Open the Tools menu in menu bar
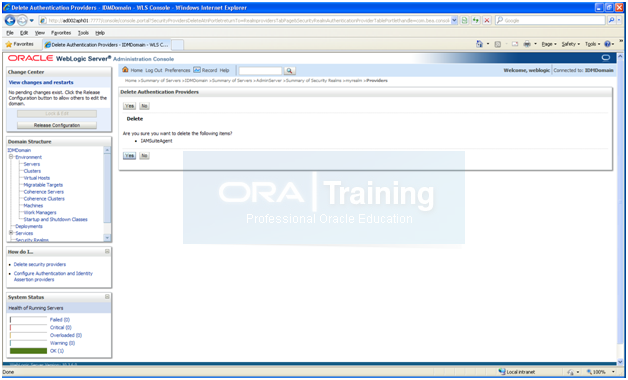Viewport: 628px width, 380px height. point(83,33)
